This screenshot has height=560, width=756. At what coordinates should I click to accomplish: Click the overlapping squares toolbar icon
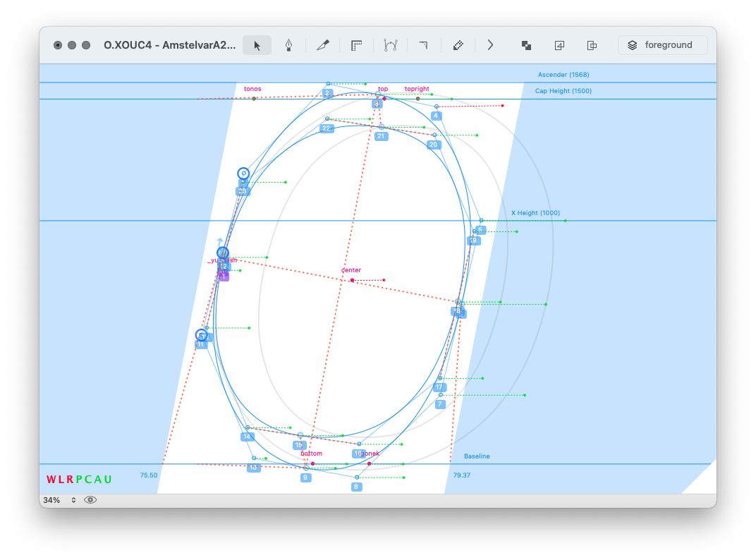pos(526,45)
